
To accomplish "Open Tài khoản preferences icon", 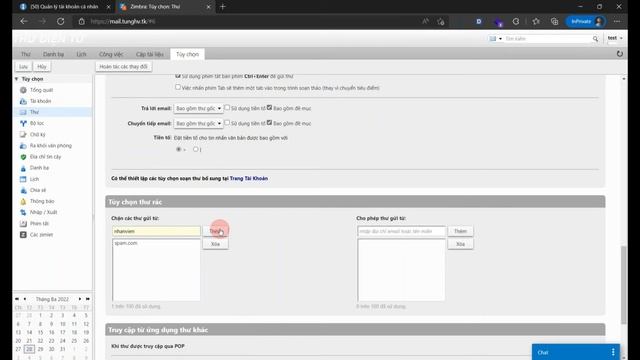I will 23,101.
